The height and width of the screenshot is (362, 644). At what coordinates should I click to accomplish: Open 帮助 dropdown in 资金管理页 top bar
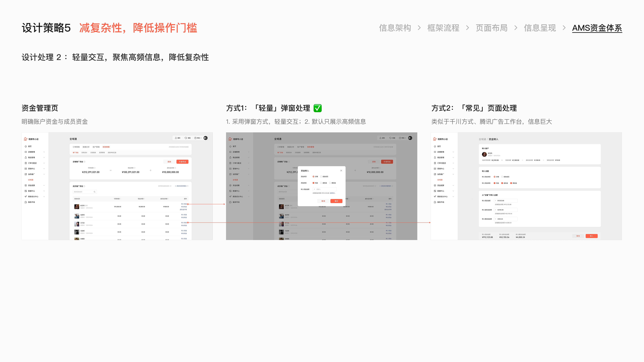(x=198, y=138)
